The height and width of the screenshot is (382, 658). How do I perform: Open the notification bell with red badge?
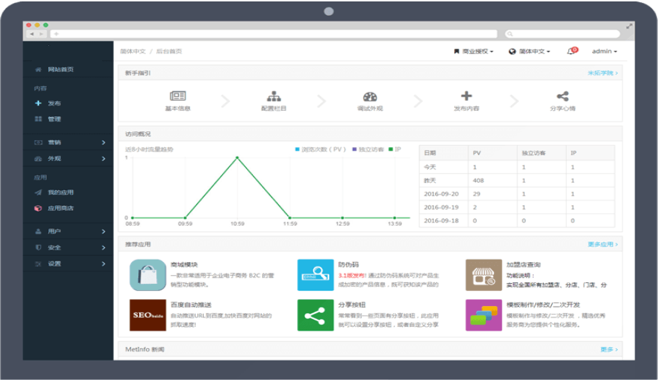pyautogui.click(x=572, y=51)
